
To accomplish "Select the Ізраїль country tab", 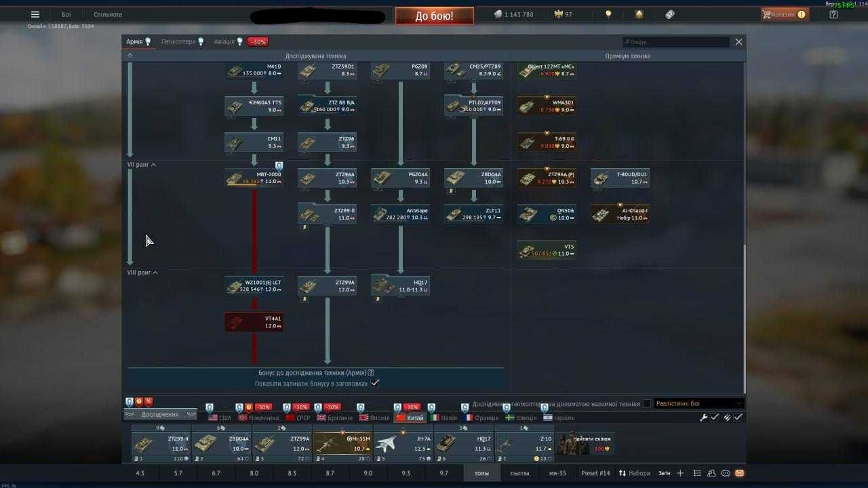I will click(x=558, y=418).
